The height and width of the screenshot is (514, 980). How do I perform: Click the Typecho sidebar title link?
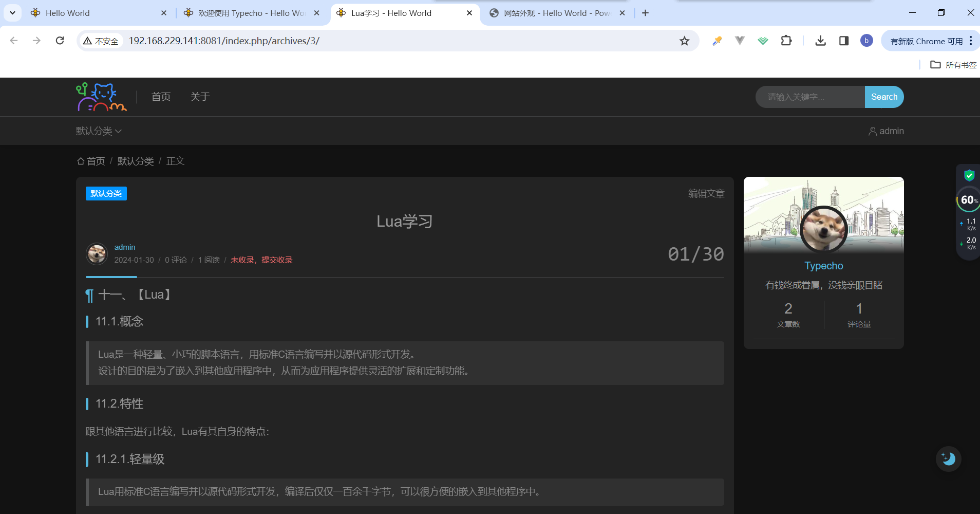[823, 266]
